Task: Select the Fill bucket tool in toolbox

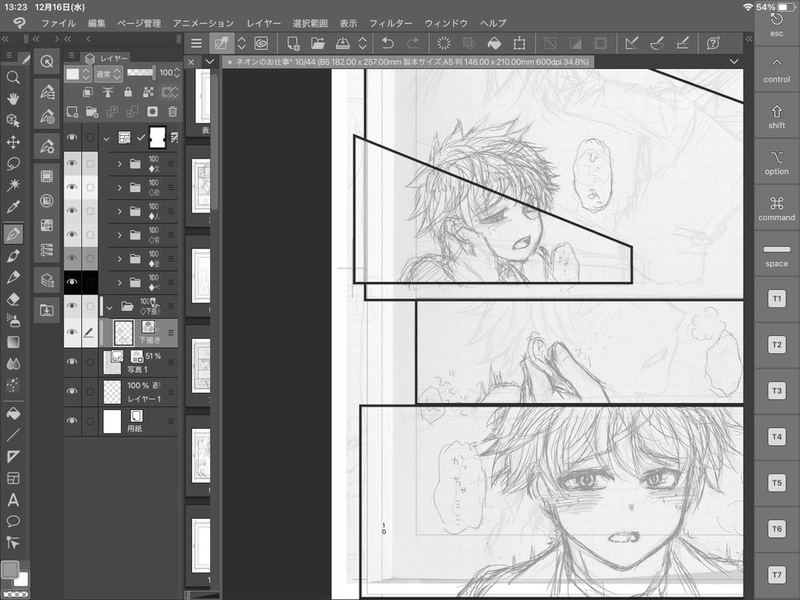Action: 13,413
